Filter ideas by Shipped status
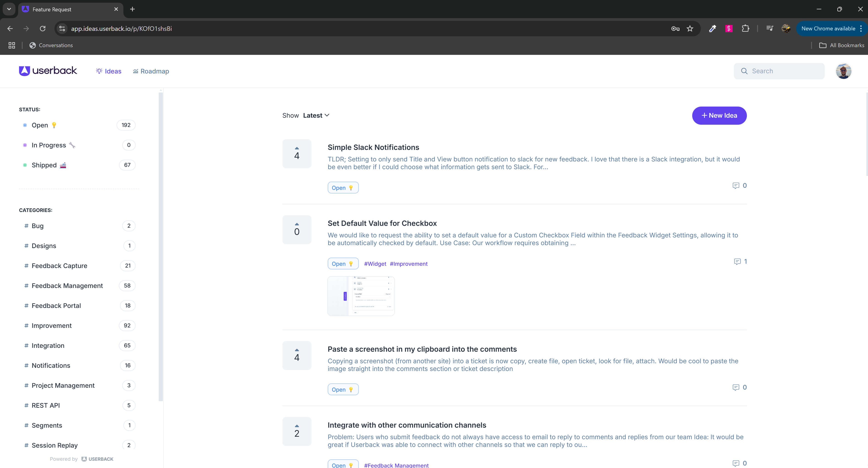 pos(44,165)
